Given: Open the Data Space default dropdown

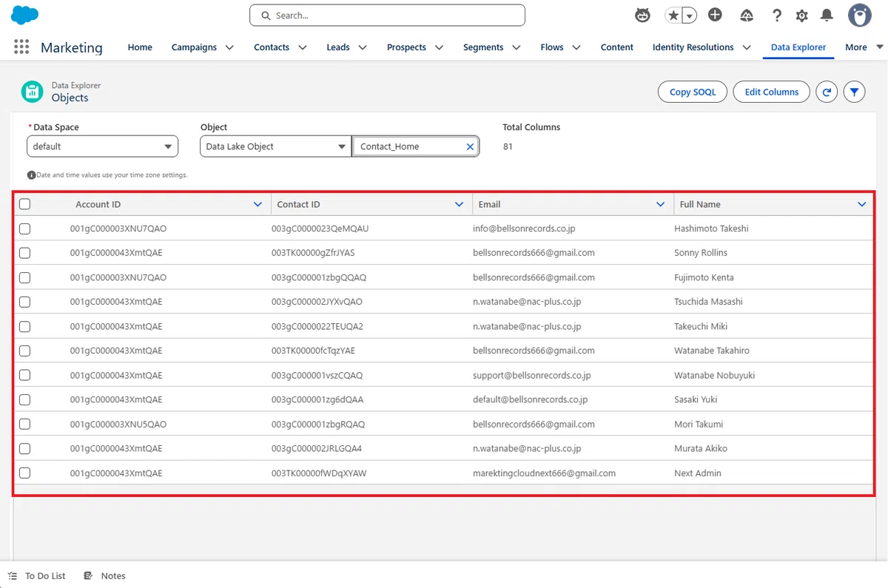Looking at the screenshot, I should (102, 146).
